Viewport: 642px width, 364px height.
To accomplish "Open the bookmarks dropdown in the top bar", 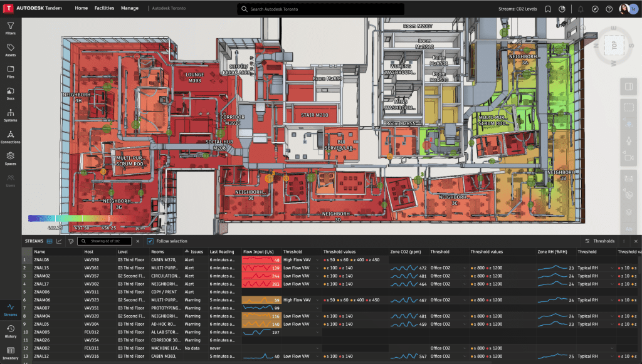I will 548,9.
